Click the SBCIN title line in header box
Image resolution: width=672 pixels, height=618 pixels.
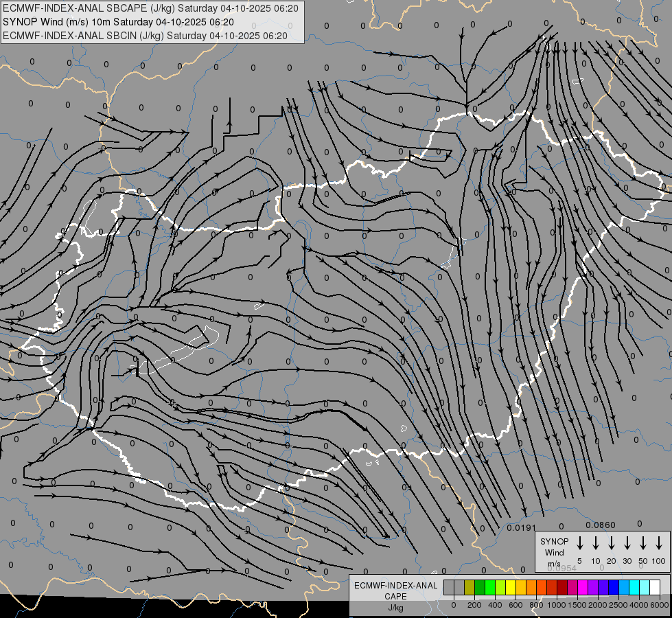(x=145, y=36)
